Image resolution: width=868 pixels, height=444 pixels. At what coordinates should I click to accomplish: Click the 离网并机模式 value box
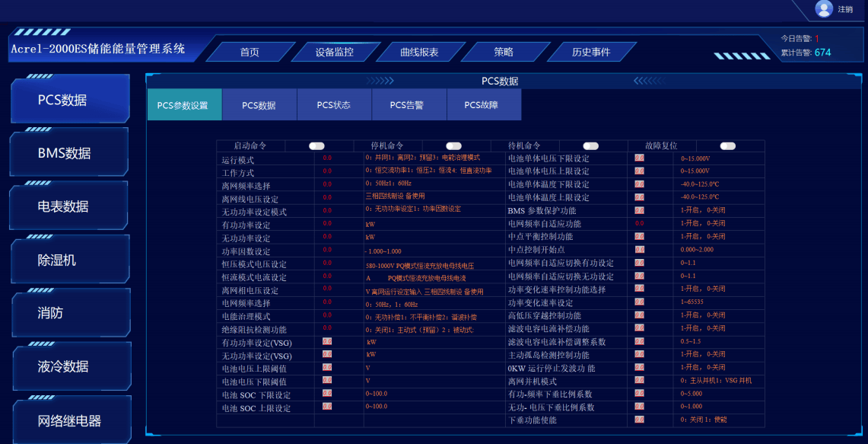pyautogui.click(x=639, y=380)
